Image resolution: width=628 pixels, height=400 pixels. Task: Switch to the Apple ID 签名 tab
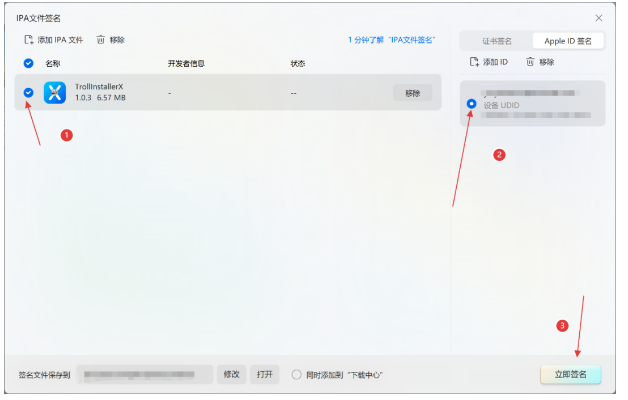coord(568,41)
